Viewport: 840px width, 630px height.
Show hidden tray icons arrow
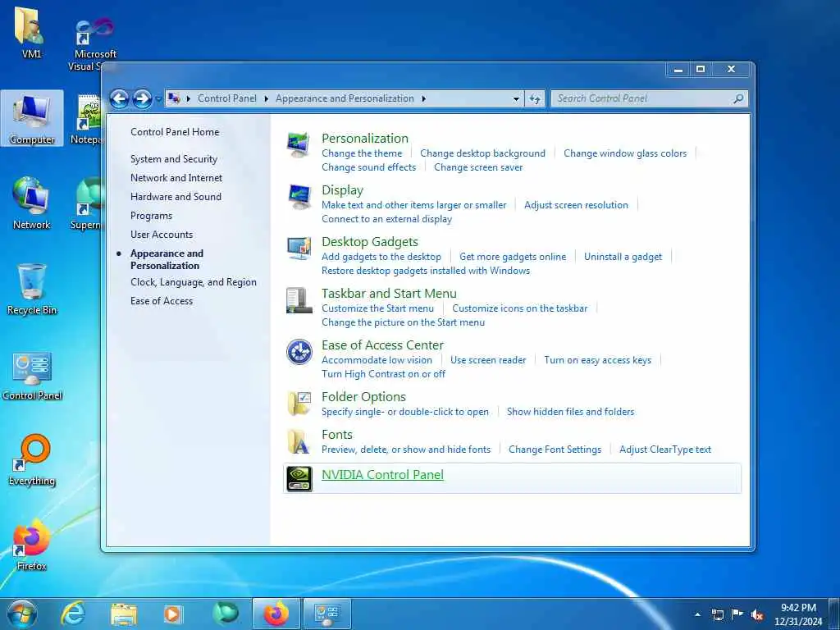697,615
